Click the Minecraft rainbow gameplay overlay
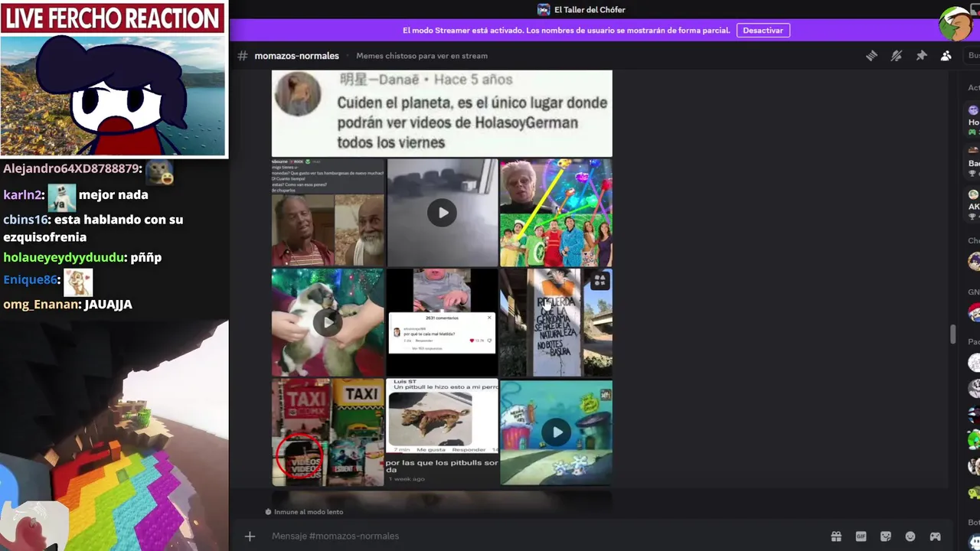Viewport: 980px width, 551px height. coord(114,436)
